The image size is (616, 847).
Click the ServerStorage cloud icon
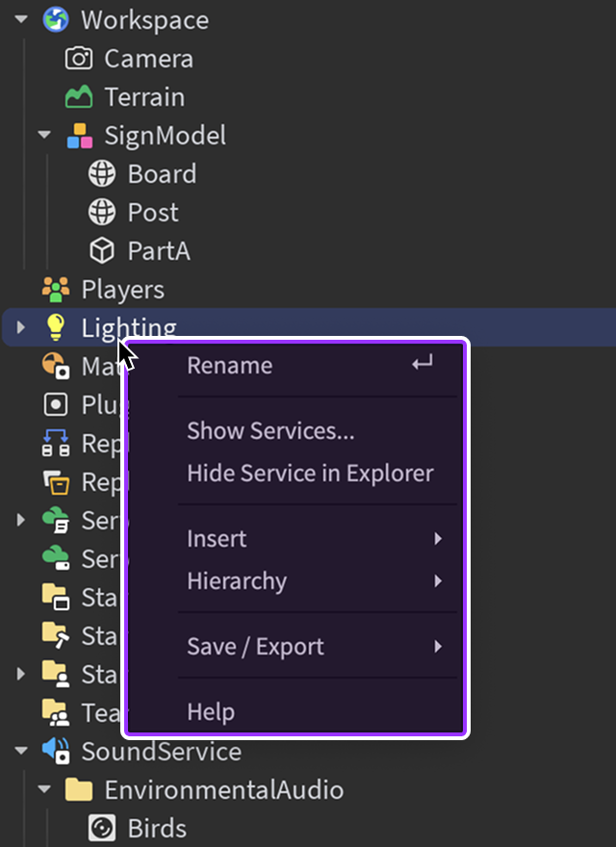click(x=56, y=558)
